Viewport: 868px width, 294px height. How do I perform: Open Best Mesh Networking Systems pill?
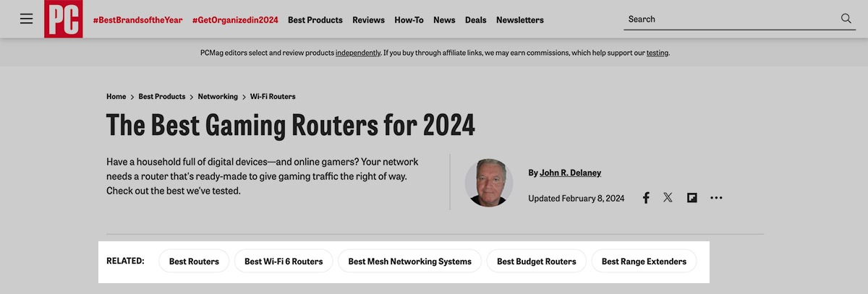[410, 261]
